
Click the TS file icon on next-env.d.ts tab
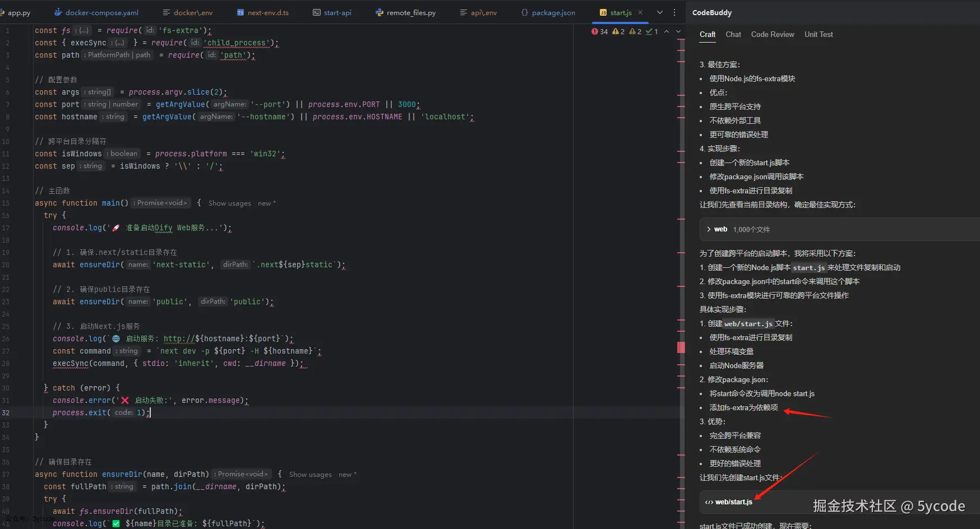coord(241,12)
